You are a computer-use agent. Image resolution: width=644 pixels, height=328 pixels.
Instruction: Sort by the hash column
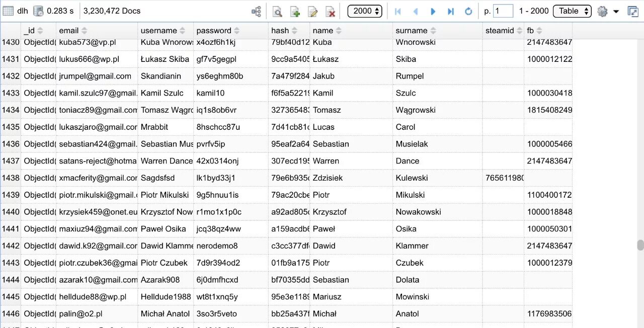coord(295,31)
